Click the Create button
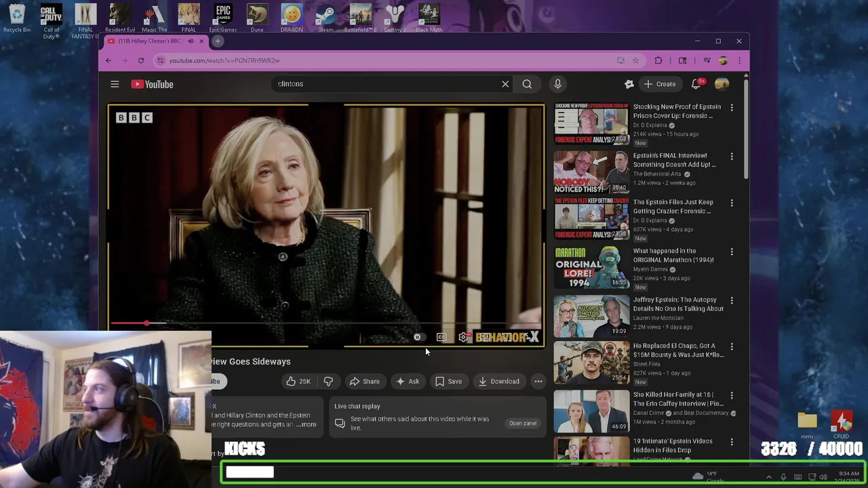Viewport: 868px width, 488px height. 660,84
